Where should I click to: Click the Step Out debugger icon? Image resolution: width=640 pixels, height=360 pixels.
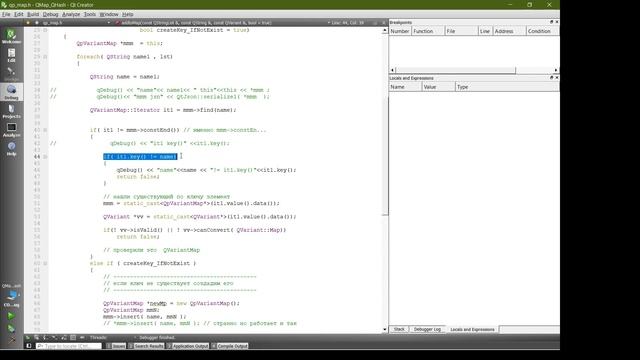[64, 338]
